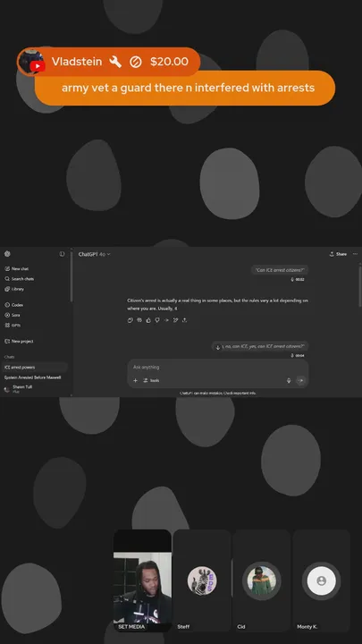Viewport: 362px width, 644px height.
Task: Click the Ask anything input field
Action: point(217,368)
